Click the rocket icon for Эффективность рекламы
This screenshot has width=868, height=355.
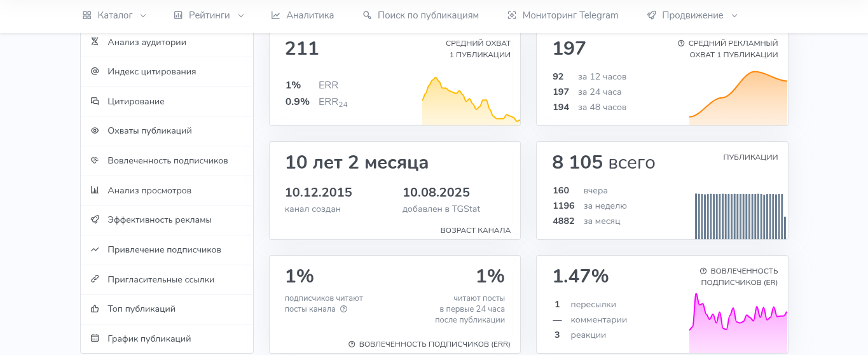point(95,219)
